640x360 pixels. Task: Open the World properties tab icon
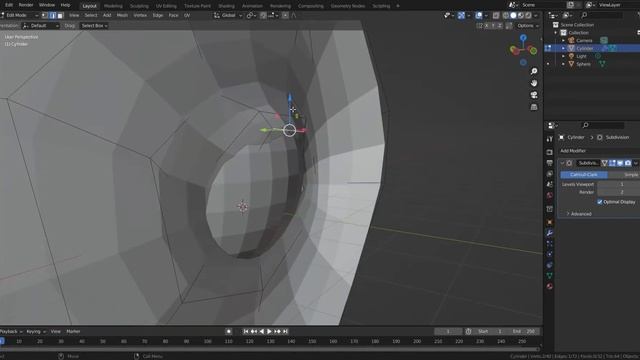tap(549, 196)
